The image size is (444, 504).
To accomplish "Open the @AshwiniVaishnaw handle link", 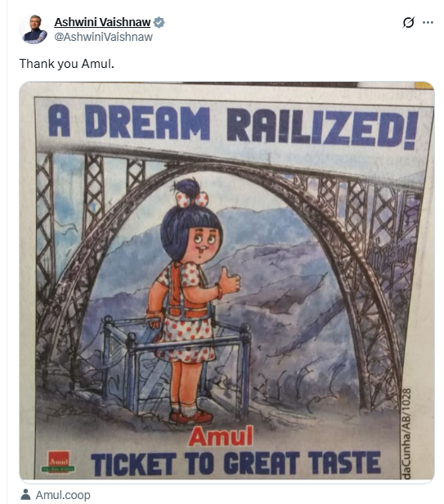I will click(x=104, y=37).
